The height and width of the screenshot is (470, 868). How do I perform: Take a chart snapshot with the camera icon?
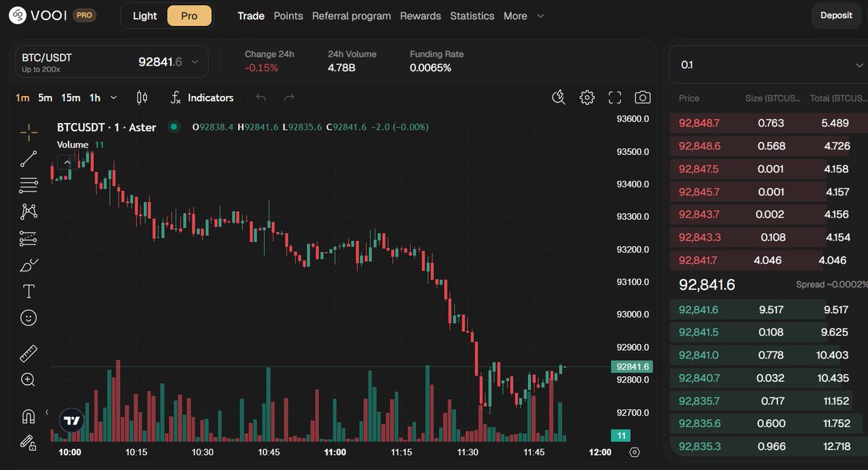pos(642,97)
